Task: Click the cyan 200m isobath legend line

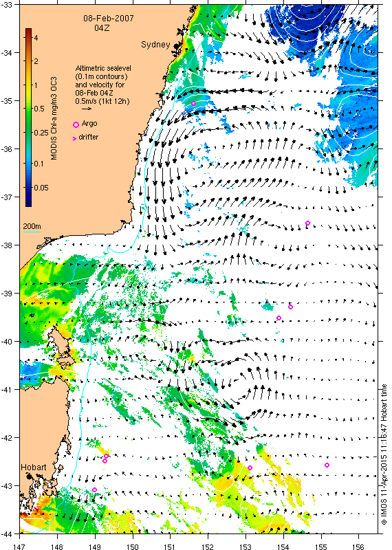Action: (x=32, y=232)
